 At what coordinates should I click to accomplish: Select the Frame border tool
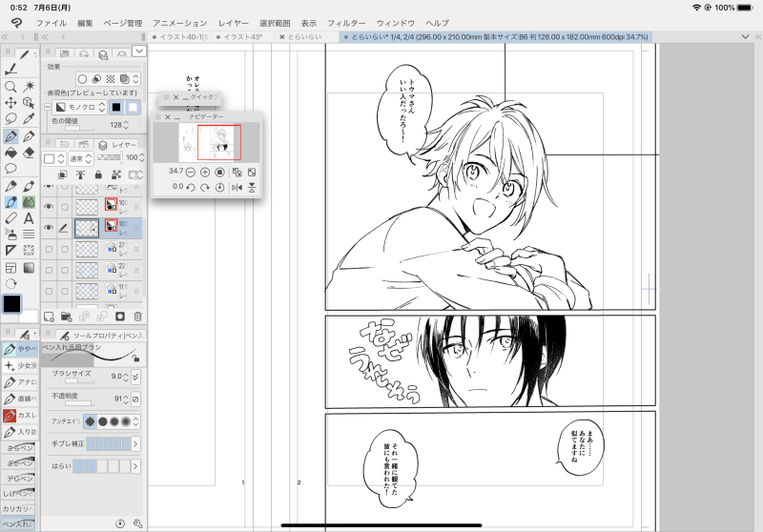10,268
